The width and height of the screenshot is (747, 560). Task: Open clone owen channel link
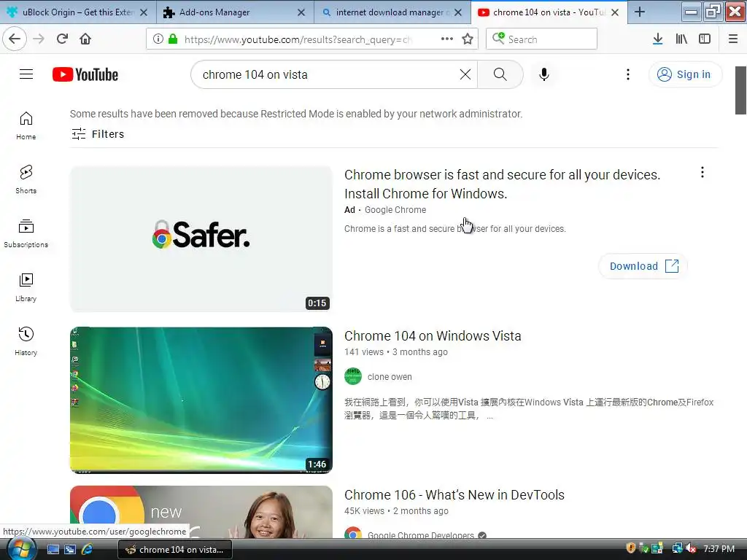coord(390,377)
